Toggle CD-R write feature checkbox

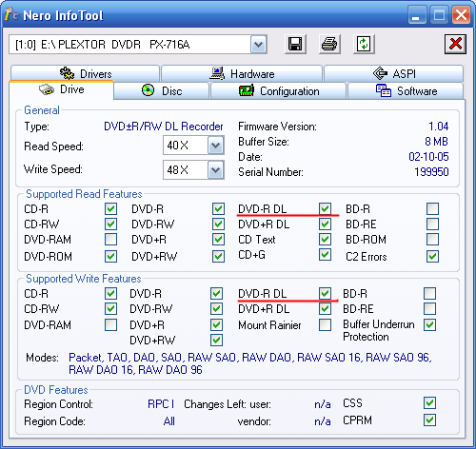110,293
